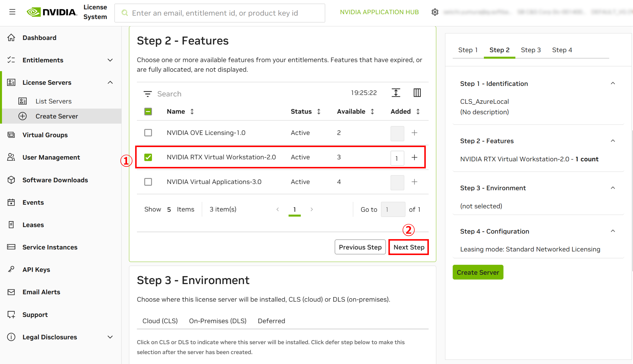Switch to the Step 3 tab
633x364 pixels.
pos(531,50)
